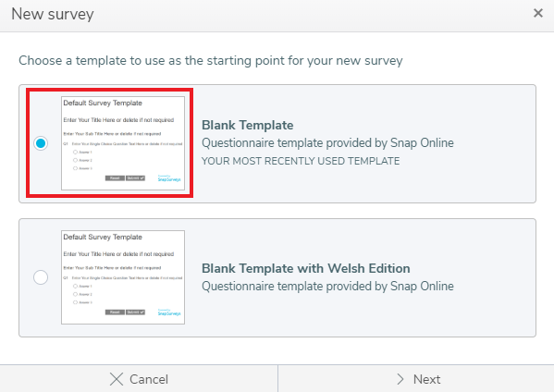The image size is (554, 392).
Task: Select the Blank Template with Welsh Edition radio button
Action: point(41,277)
